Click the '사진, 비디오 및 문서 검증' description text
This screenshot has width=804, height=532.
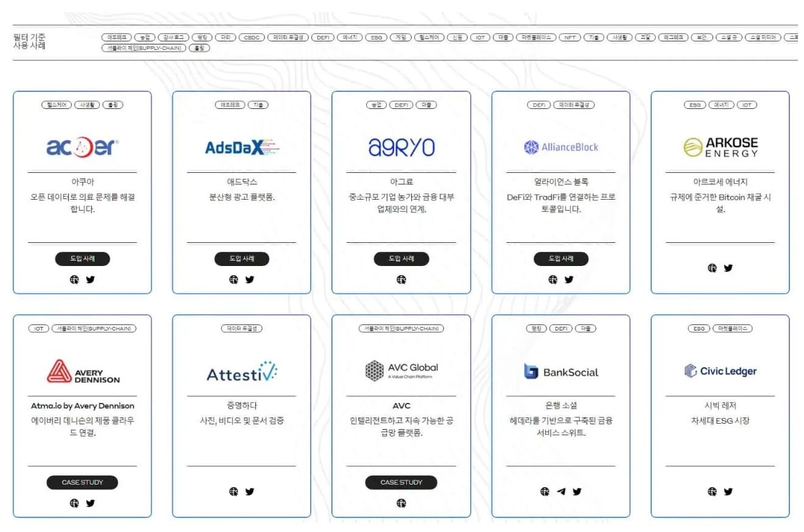point(242,421)
